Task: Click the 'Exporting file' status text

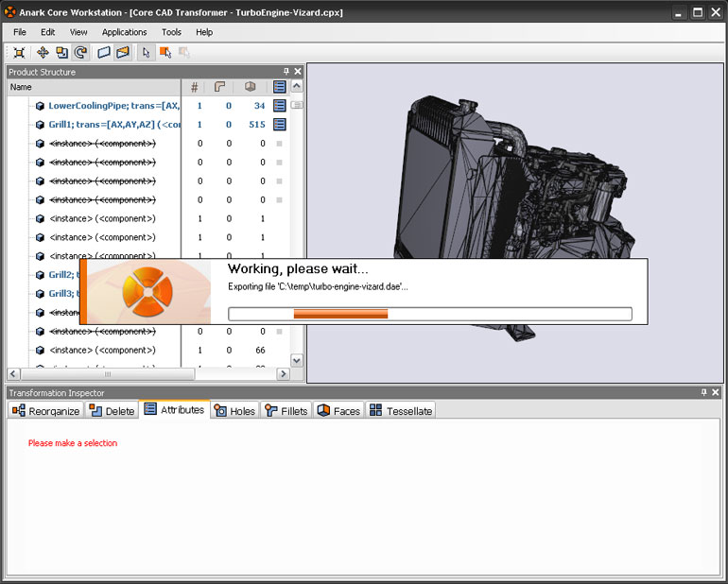Action: [x=318, y=287]
